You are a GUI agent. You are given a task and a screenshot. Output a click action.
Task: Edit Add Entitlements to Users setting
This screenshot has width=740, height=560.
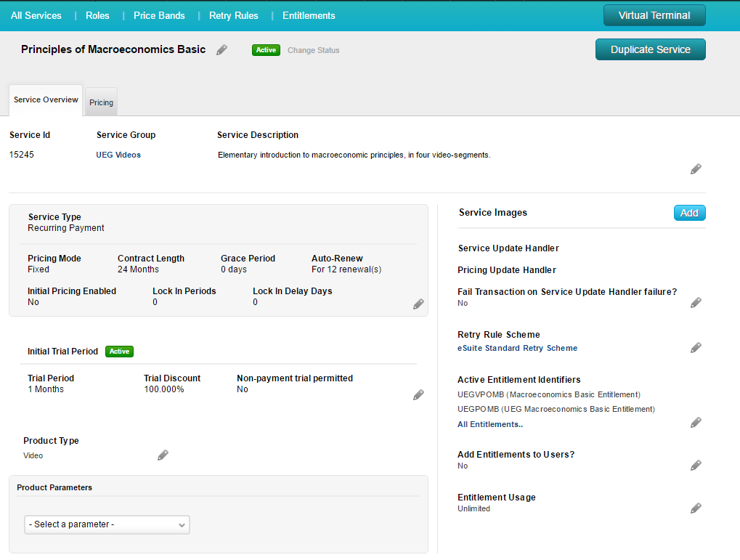(x=696, y=466)
